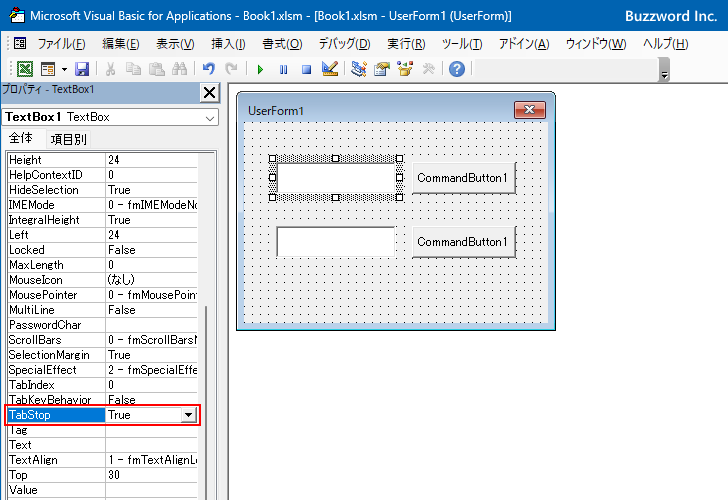
Task: Select the ScrollBars property name
Action: click(56, 340)
